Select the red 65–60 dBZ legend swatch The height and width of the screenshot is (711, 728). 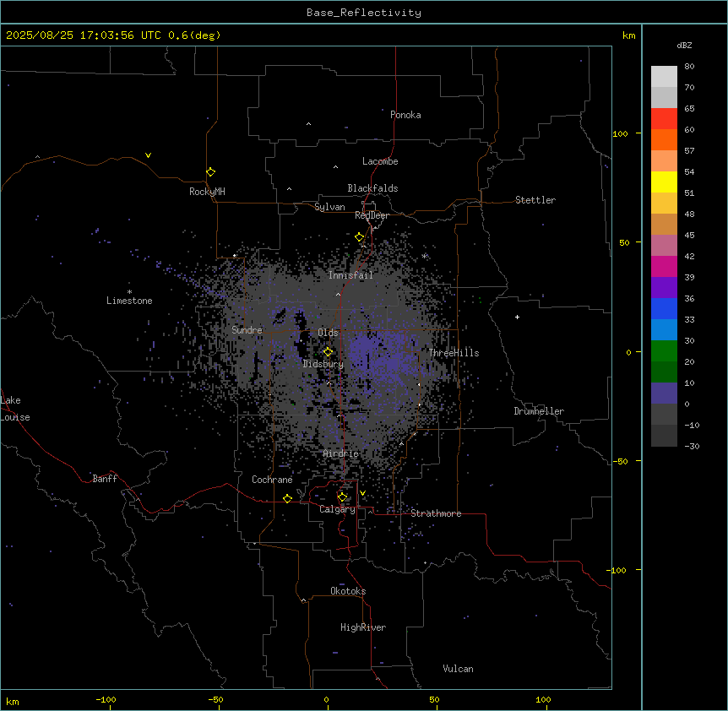point(664,119)
